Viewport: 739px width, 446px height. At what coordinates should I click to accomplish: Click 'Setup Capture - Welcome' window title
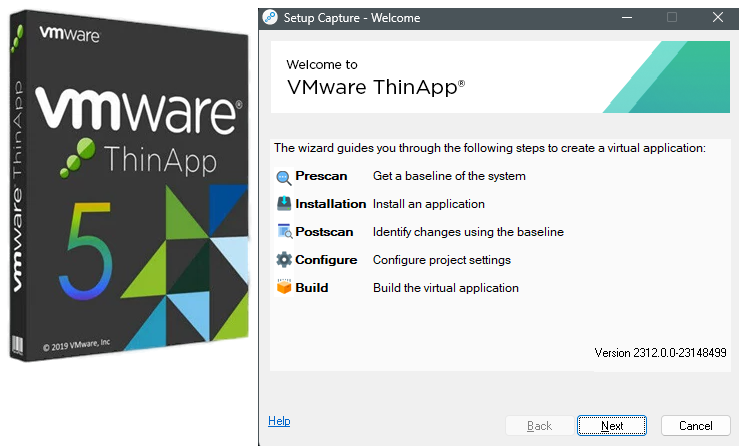pos(352,18)
